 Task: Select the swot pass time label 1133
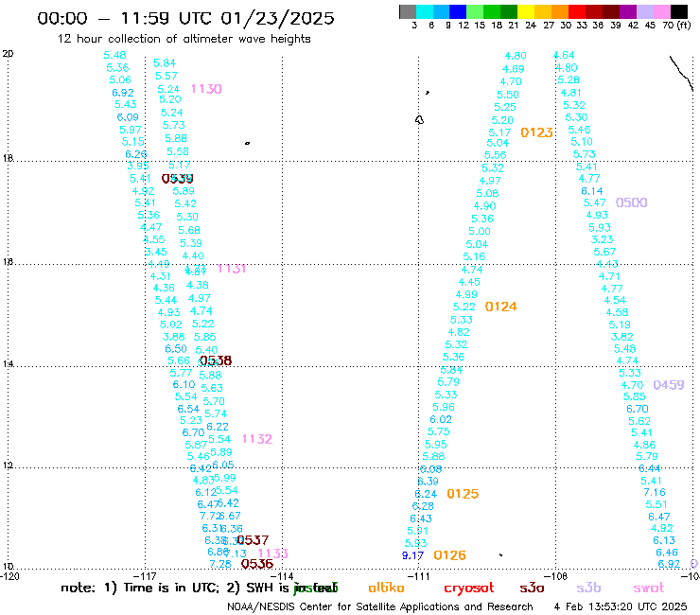272,553
